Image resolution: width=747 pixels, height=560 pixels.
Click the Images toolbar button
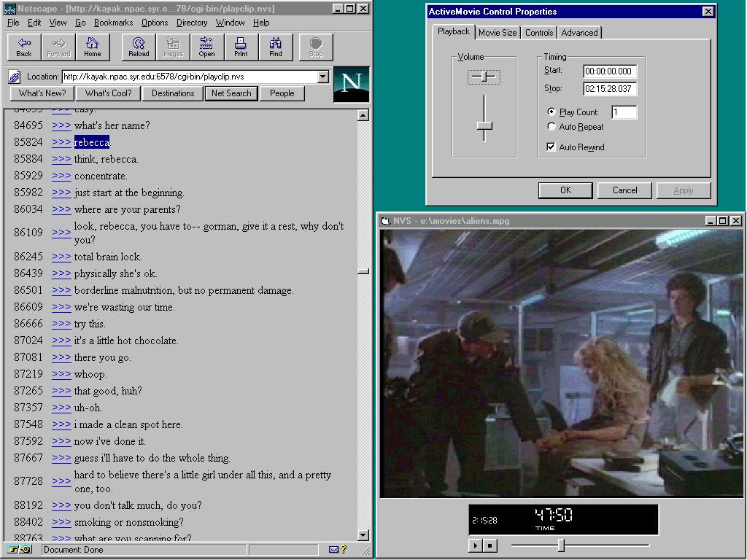(x=173, y=47)
